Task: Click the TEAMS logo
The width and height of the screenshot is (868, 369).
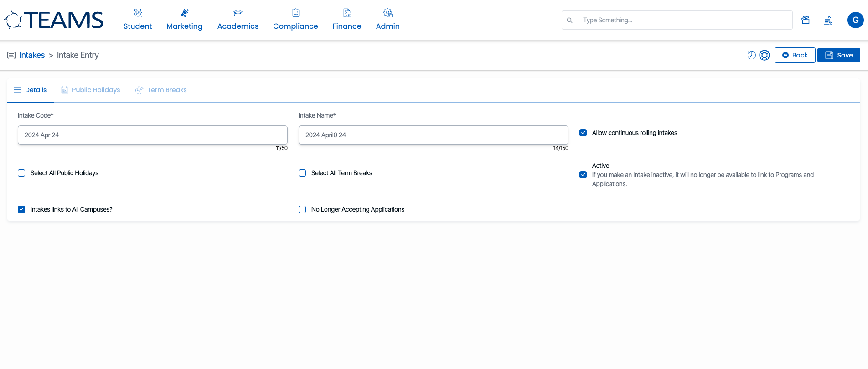Action: (x=54, y=20)
